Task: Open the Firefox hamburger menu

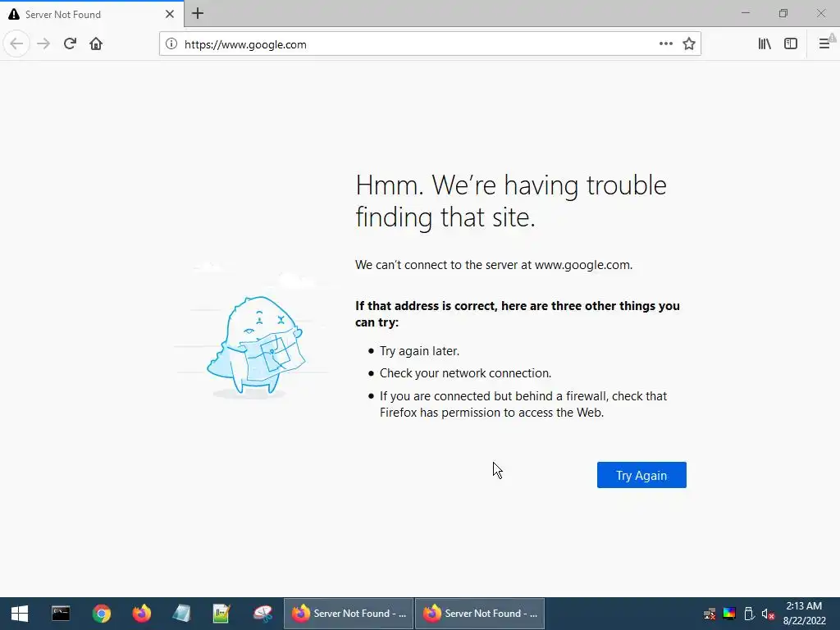Action: coord(824,44)
